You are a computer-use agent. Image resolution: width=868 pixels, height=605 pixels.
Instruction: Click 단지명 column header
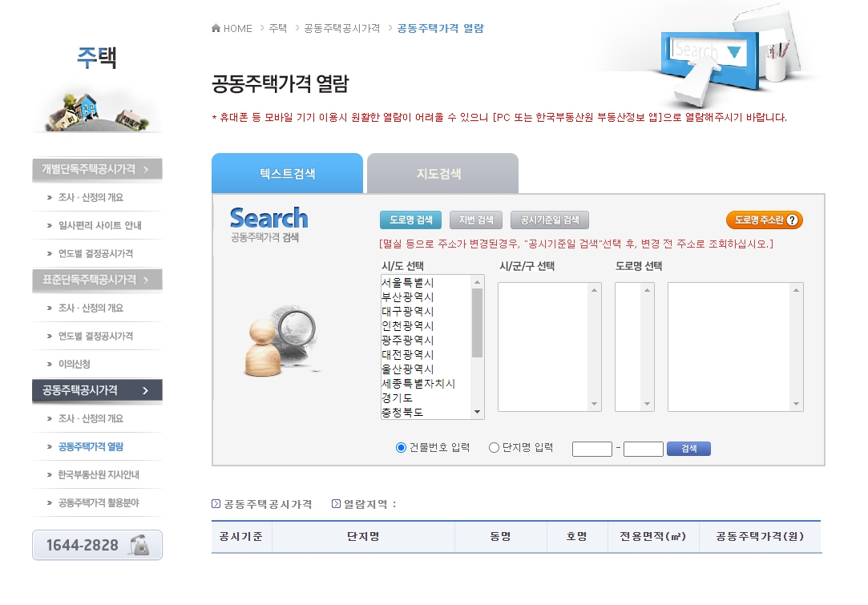pos(363,536)
